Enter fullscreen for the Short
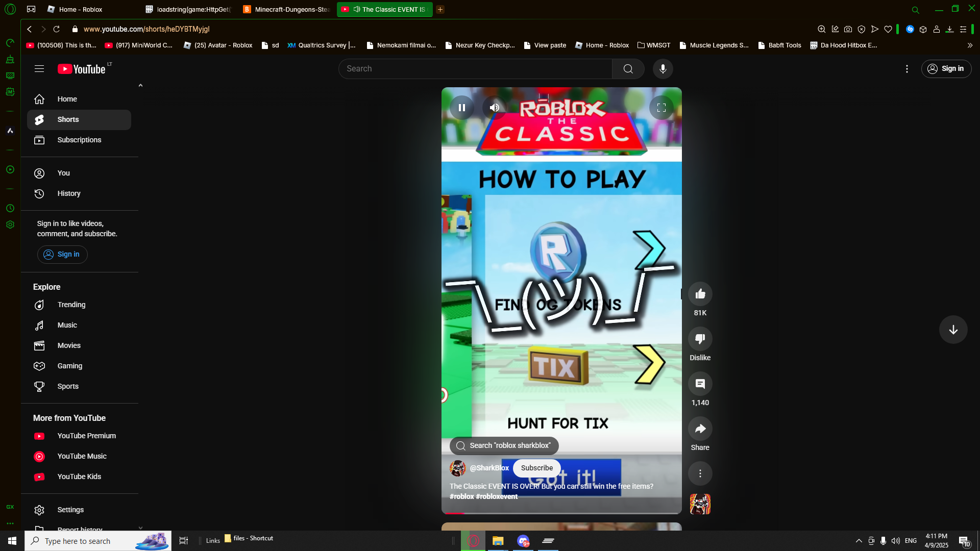Viewport: 980px width, 551px height. pos(661,108)
